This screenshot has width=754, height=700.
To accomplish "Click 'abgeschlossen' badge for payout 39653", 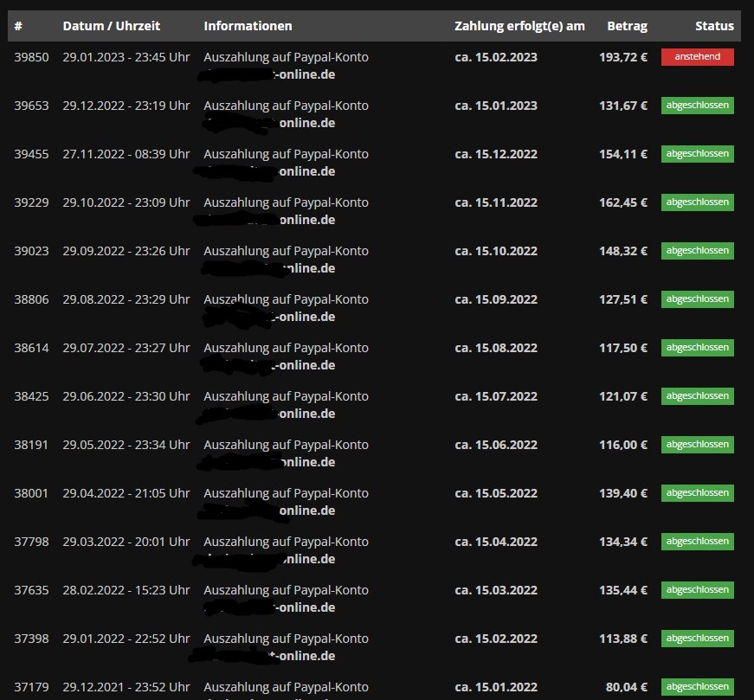I will pyautogui.click(x=697, y=106).
